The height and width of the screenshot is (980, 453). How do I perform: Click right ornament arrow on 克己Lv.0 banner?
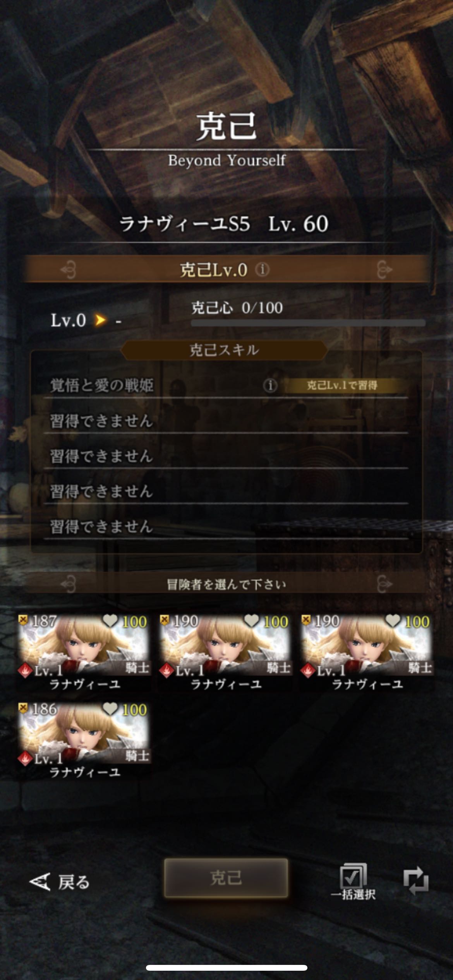click(x=384, y=270)
